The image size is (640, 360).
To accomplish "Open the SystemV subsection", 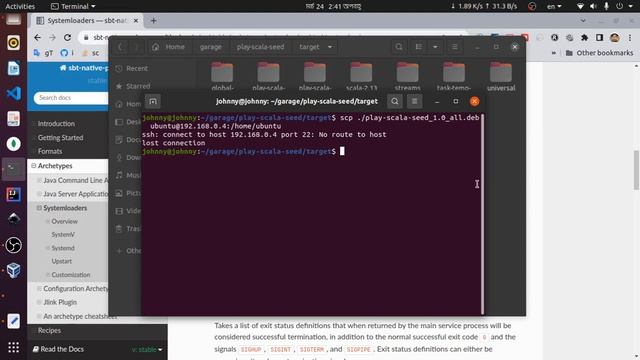I will pos(63,235).
